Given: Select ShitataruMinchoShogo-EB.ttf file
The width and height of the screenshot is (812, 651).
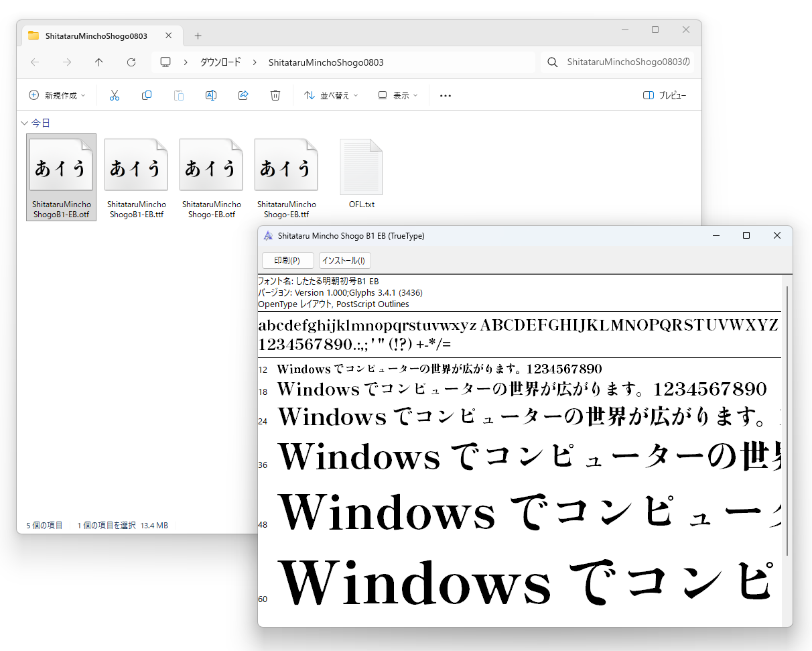Looking at the screenshot, I should [x=287, y=177].
